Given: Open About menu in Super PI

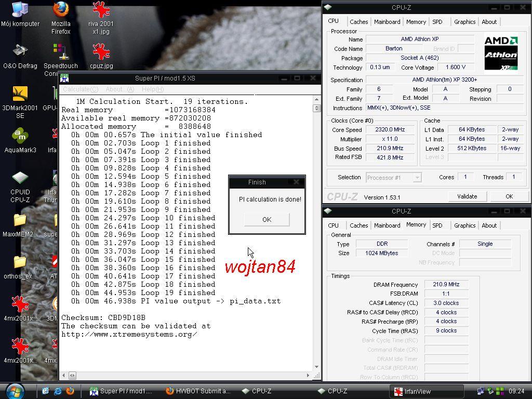Looking at the screenshot, I should (x=120, y=89).
